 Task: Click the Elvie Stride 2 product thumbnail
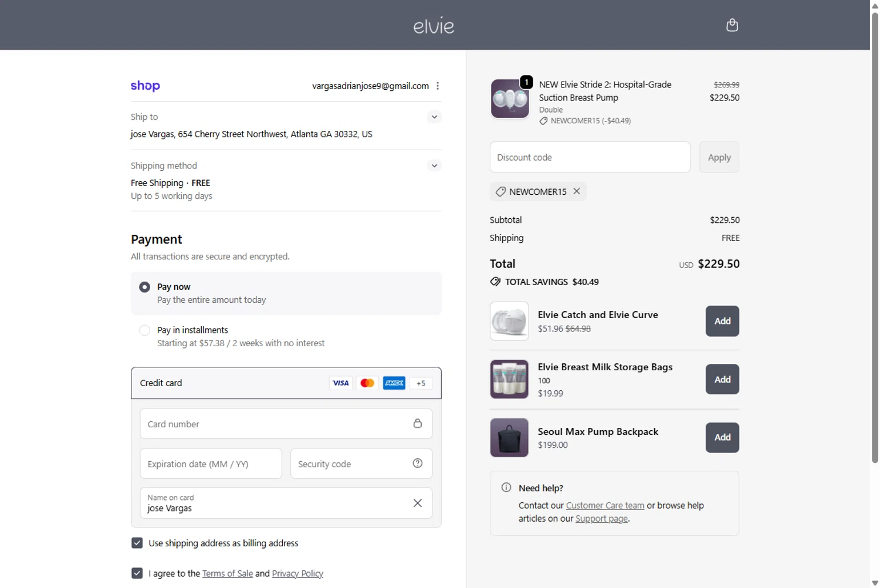(x=510, y=99)
